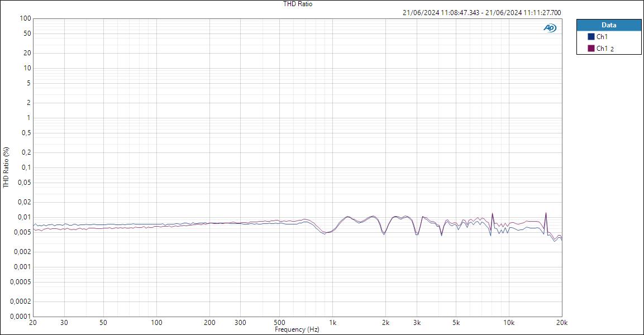
Task: Click the THD Ratio graph title
Action: coord(297,3)
